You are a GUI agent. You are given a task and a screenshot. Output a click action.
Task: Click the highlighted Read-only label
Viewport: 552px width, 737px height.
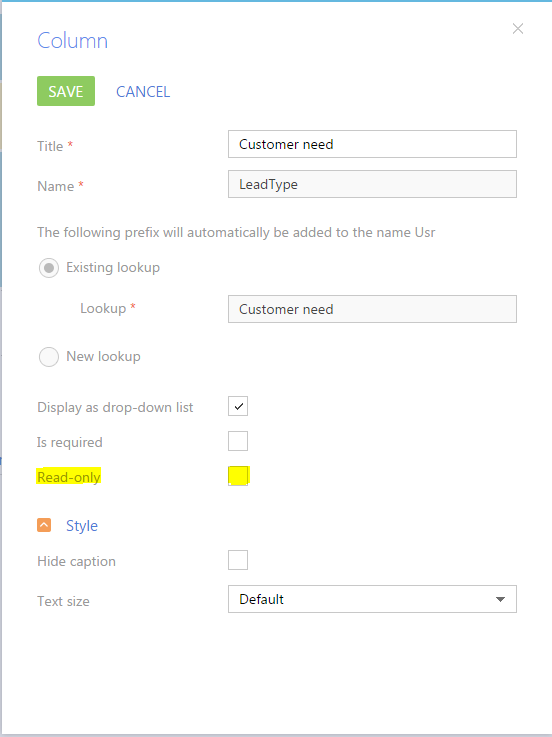69,477
